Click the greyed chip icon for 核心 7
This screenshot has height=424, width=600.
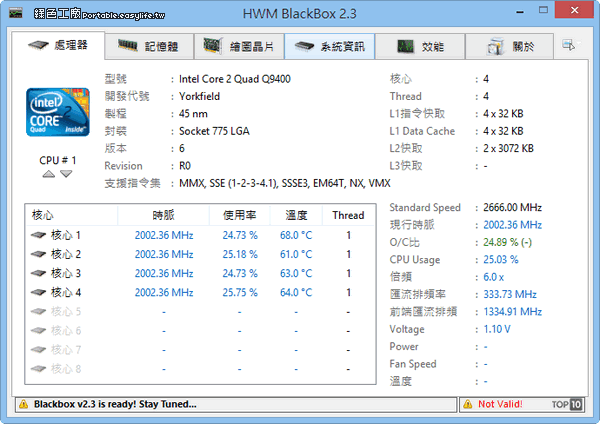pyautogui.click(x=38, y=350)
